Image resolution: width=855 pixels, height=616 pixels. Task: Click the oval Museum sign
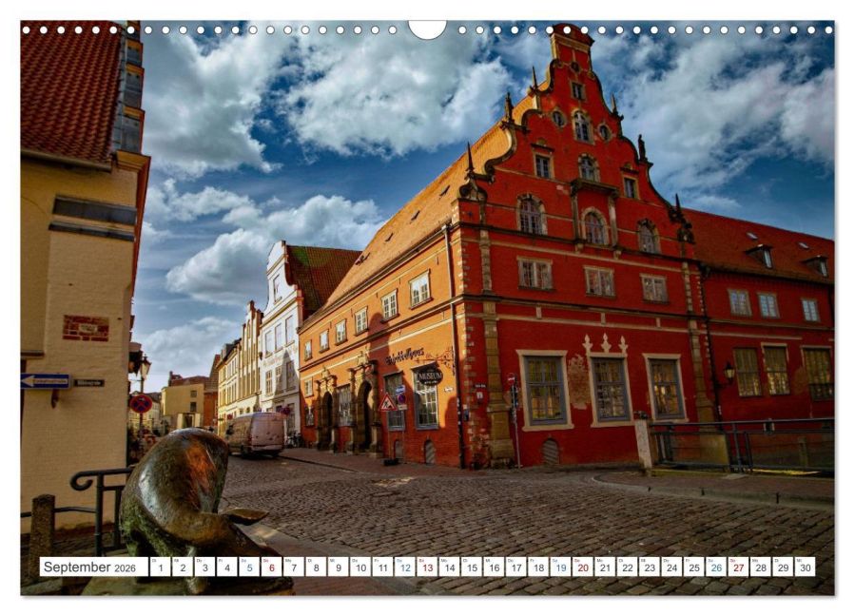tap(430, 375)
